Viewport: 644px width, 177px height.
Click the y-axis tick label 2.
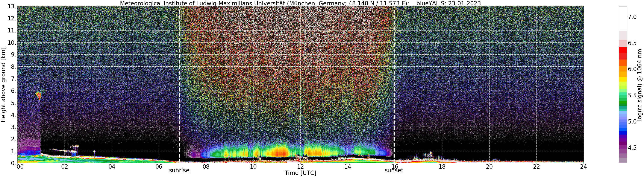coord(14,139)
